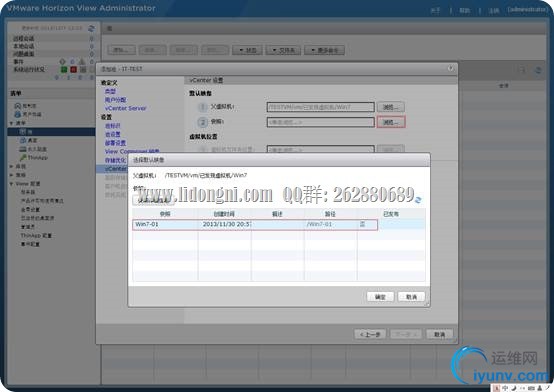Select the highlighted pools item in the tree
The height and width of the screenshot is (392, 554).
pyautogui.click(x=51, y=131)
